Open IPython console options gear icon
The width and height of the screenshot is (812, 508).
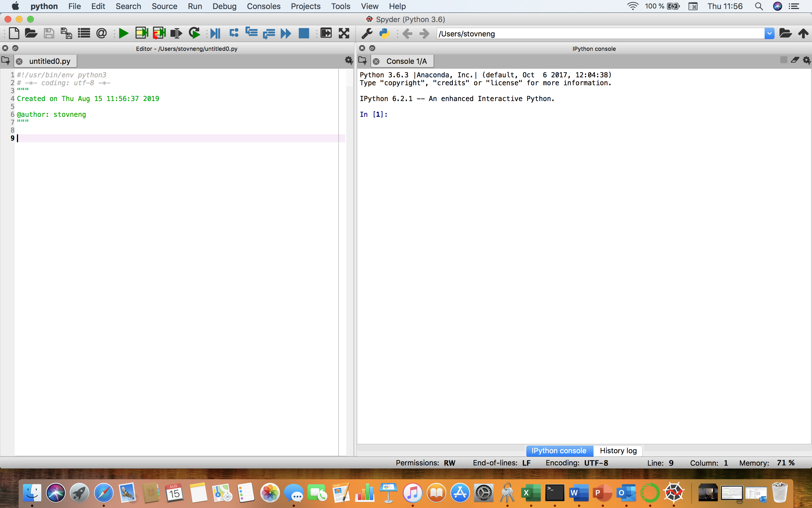(x=807, y=60)
